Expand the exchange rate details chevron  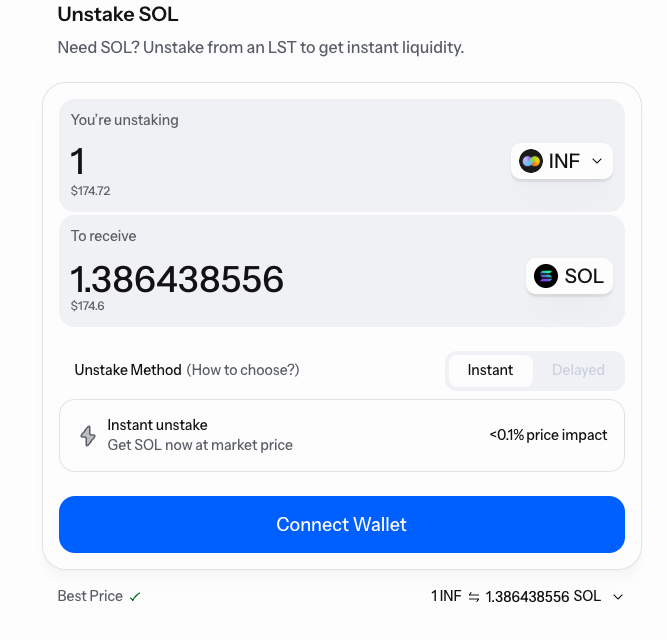point(618,597)
